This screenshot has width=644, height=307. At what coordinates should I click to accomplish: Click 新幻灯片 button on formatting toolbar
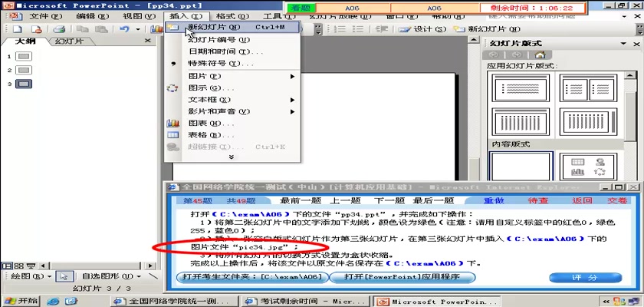point(487,29)
